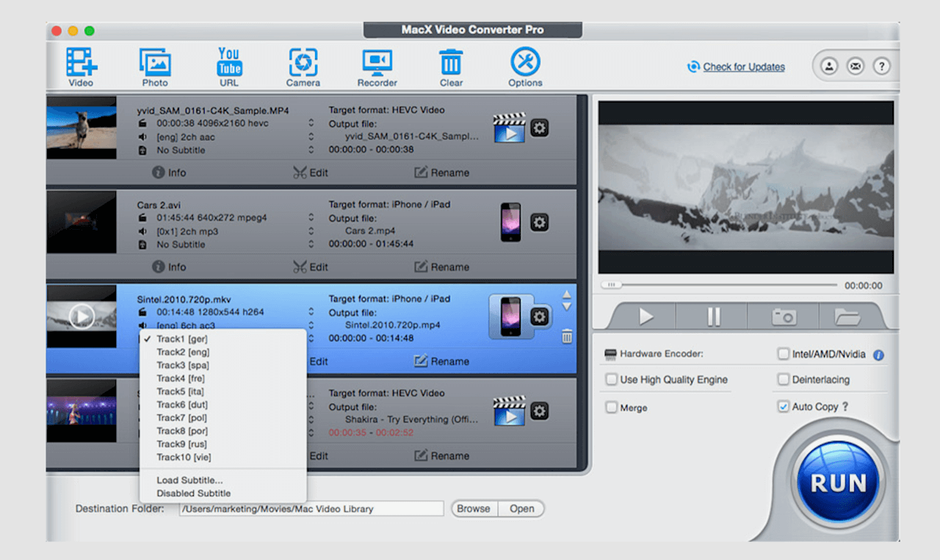The height and width of the screenshot is (560, 940).
Task: Uncheck the Auto Copy checkbox
Action: pos(783,407)
